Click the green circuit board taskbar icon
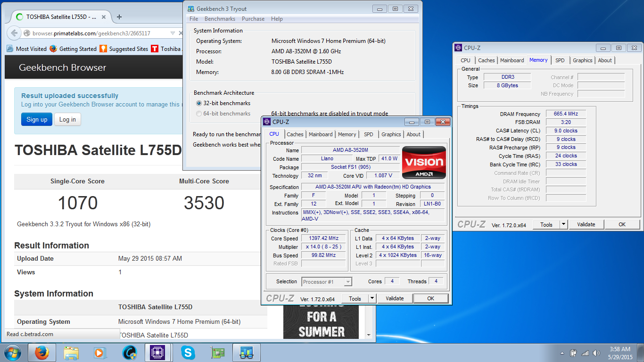The height and width of the screenshot is (362, 644). 217,353
